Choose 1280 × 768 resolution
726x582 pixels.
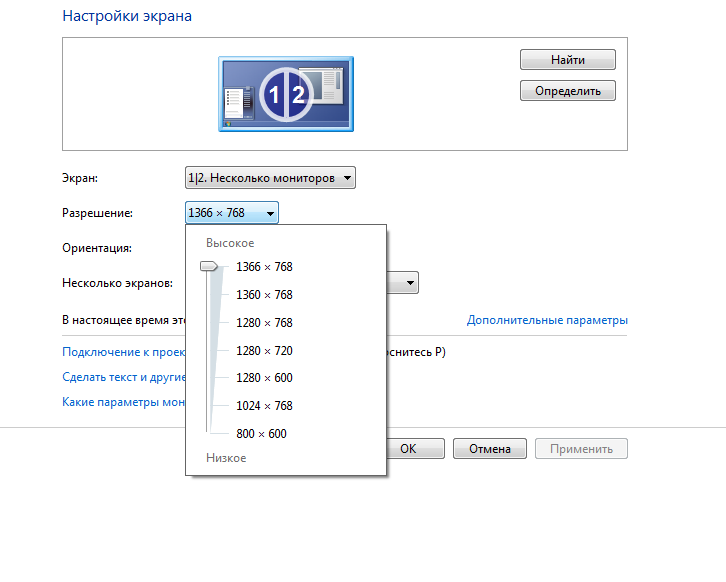[264, 323]
